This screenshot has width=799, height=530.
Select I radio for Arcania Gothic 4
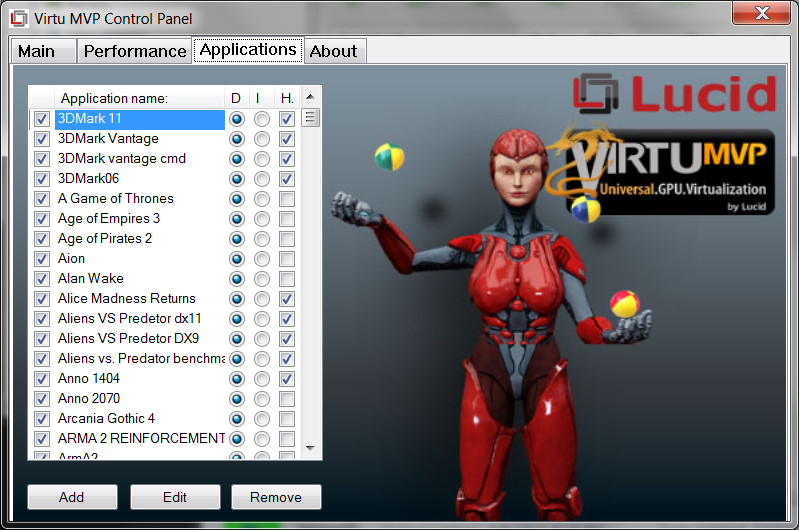click(x=262, y=418)
